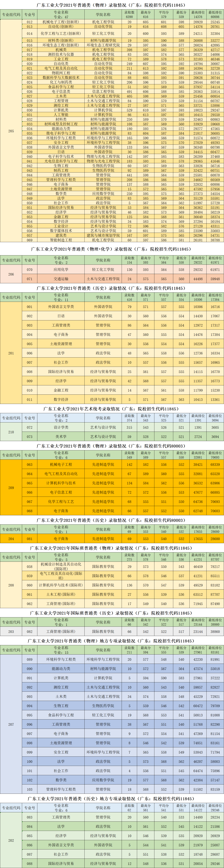This screenshot has width=224, height=868.
Task: Click the 测控技术与仪器 major cell
Action: [61, 55]
